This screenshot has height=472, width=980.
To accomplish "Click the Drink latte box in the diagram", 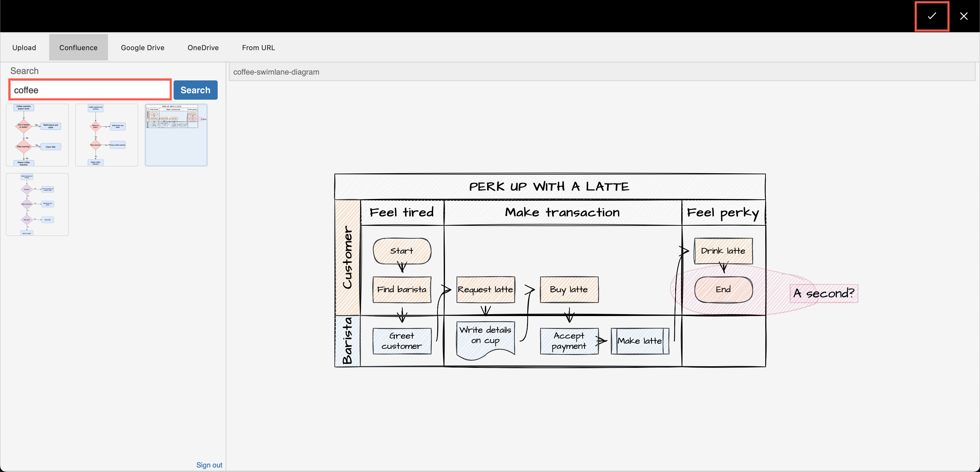I will pyautogui.click(x=723, y=251).
